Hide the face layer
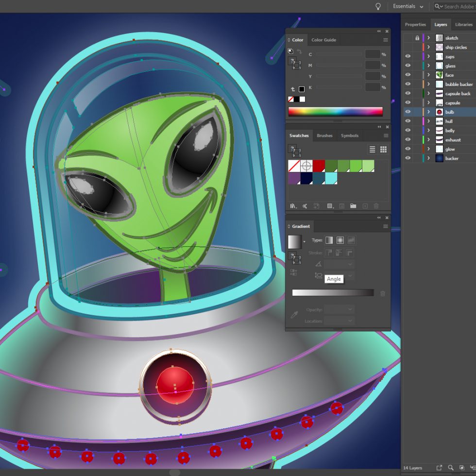 tap(408, 75)
